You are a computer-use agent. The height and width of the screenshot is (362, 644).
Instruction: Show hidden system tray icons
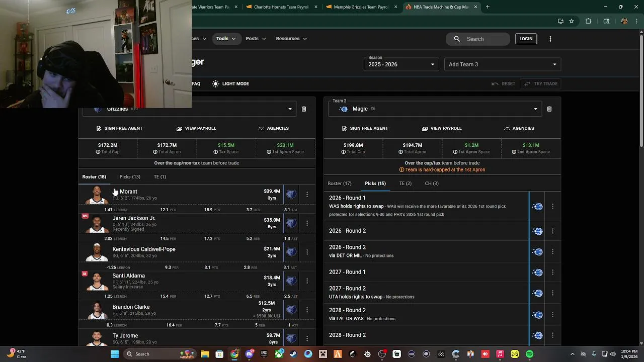[x=573, y=354]
